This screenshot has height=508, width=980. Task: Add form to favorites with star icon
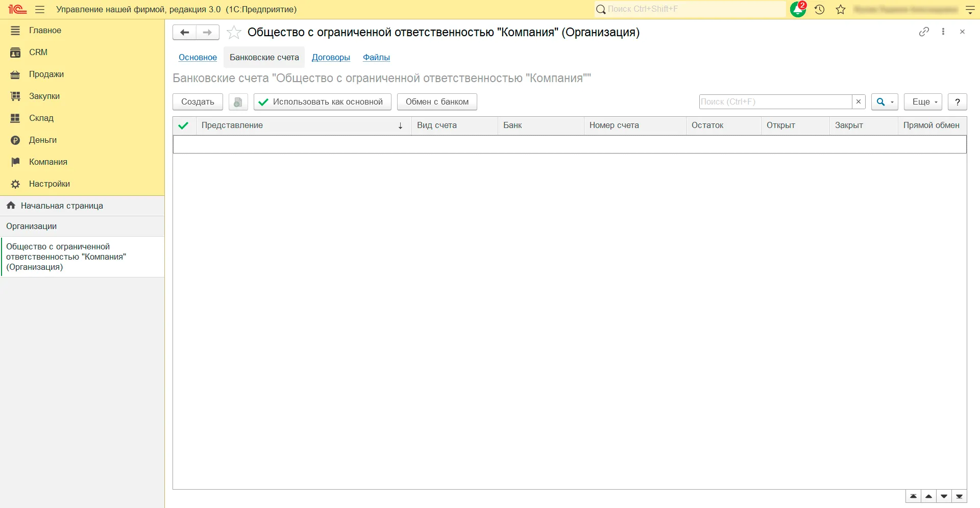[234, 32]
